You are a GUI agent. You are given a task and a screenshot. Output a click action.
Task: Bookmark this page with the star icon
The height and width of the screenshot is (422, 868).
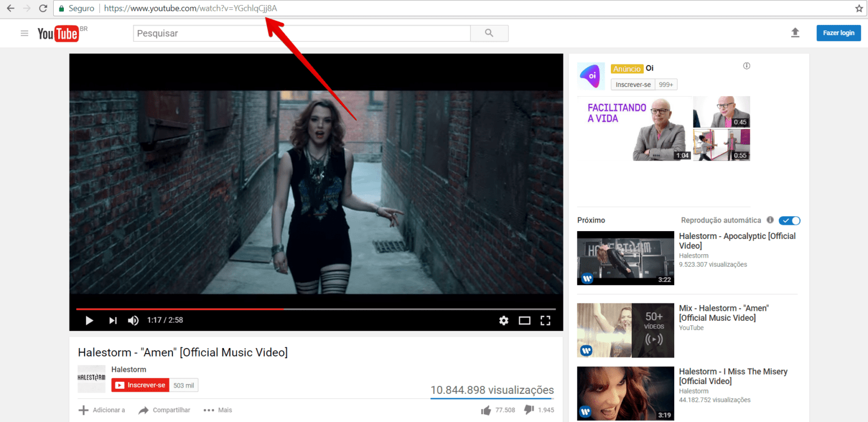(x=859, y=8)
